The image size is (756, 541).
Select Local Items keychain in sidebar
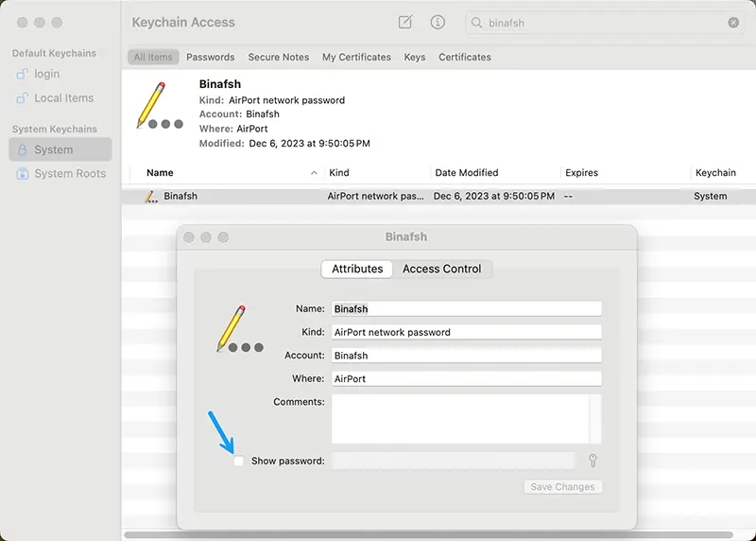pos(63,98)
